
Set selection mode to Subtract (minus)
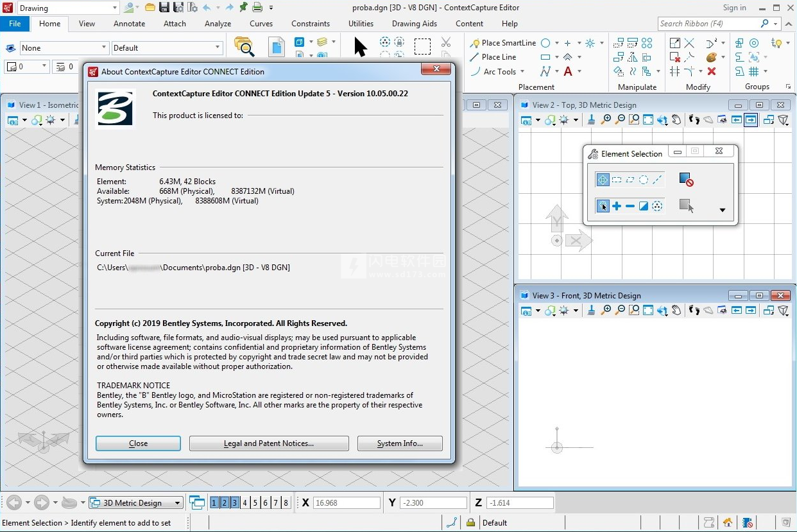(x=630, y=206)
